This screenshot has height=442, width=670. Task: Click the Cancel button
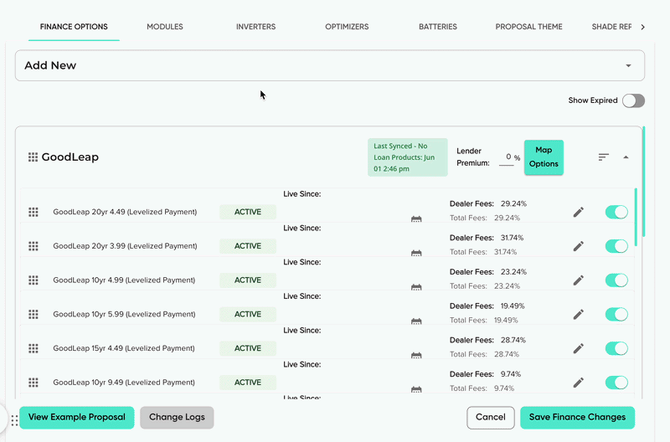(491, 417)
